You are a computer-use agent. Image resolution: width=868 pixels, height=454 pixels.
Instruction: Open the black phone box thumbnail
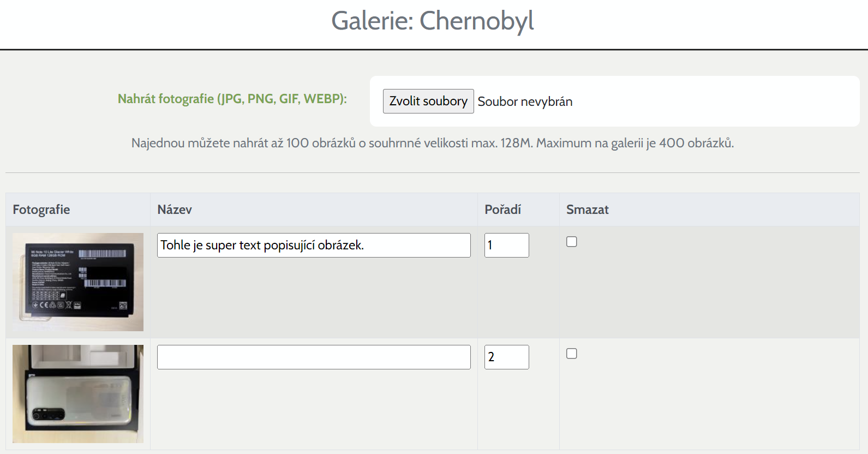click(x=78, y=282)
